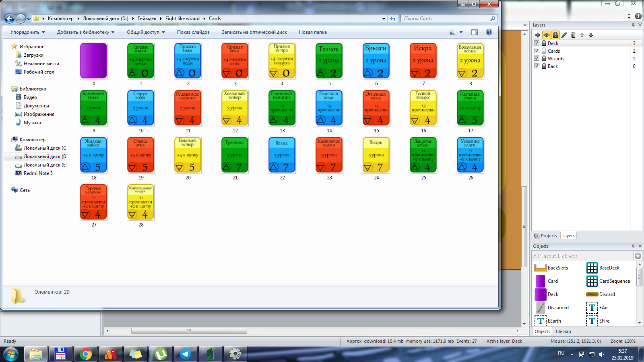Select the BaseDeck object icon

(592, 268)
